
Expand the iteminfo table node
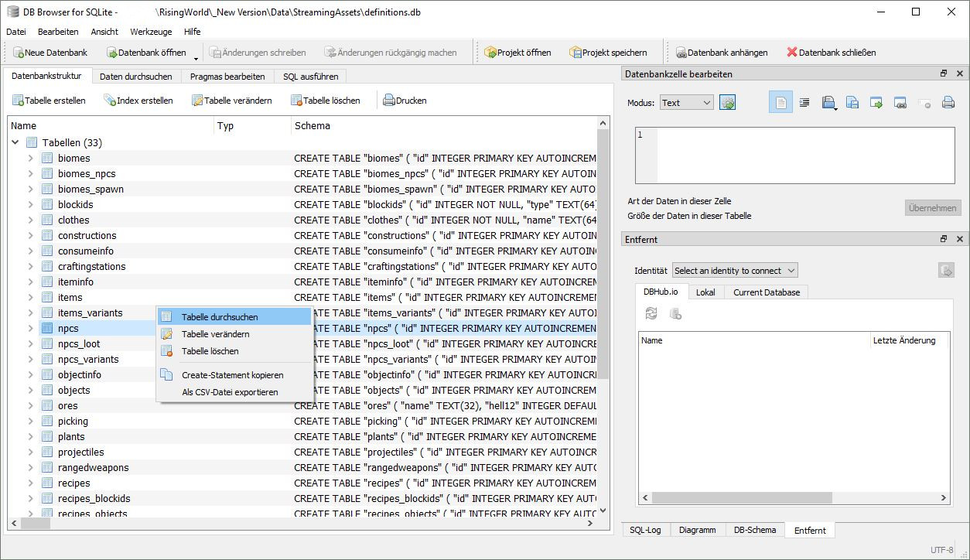click(x=31, y=282)
